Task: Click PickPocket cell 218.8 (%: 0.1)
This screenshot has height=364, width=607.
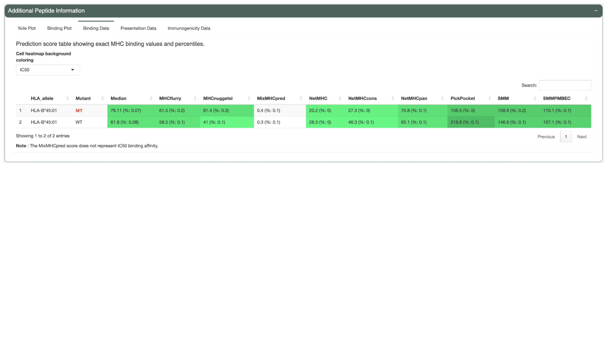Action: 471,122
